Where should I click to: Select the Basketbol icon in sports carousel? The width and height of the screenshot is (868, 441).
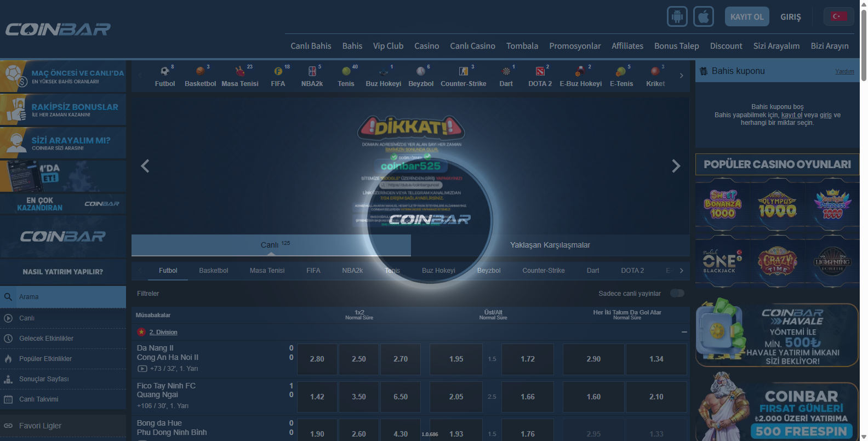click(x=201, y=71)
